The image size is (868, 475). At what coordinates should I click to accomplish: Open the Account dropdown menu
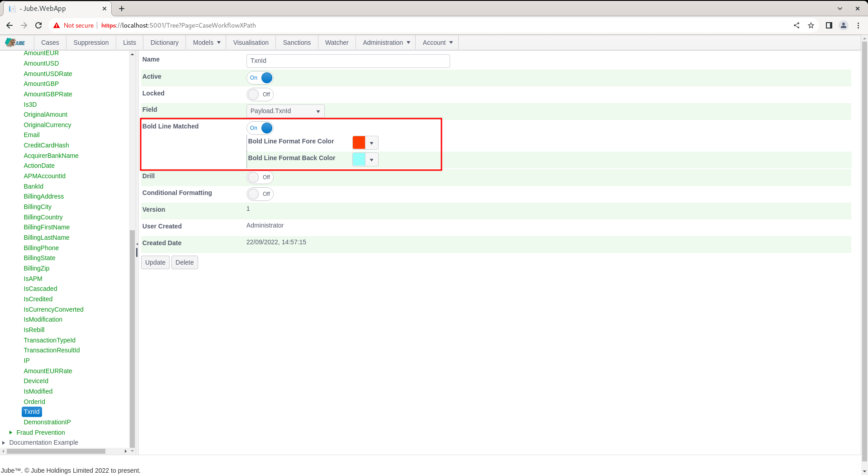(437, 43)
